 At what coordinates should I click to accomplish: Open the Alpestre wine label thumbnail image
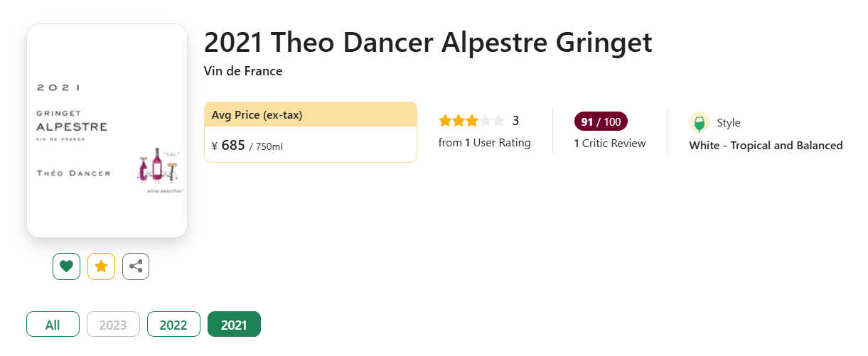[107, 131]
